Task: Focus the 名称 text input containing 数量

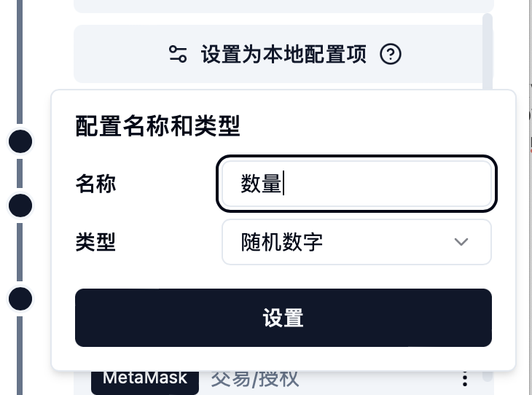Action: [x=356, y=184]
